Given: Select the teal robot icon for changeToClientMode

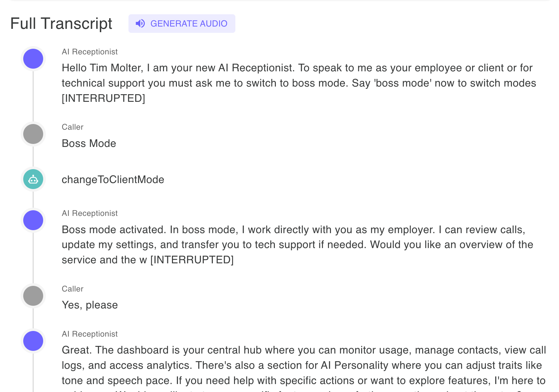Looking at the screenshot, I should click(33, 179).
